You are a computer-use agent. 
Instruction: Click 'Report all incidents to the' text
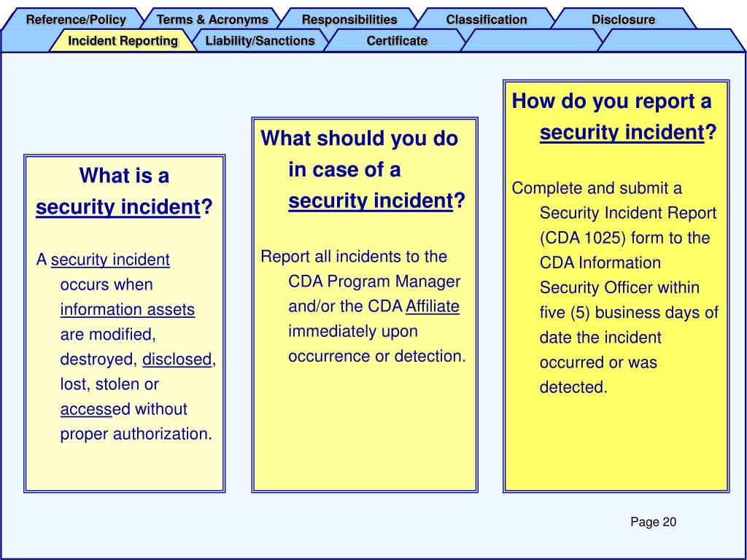point(354,257)
